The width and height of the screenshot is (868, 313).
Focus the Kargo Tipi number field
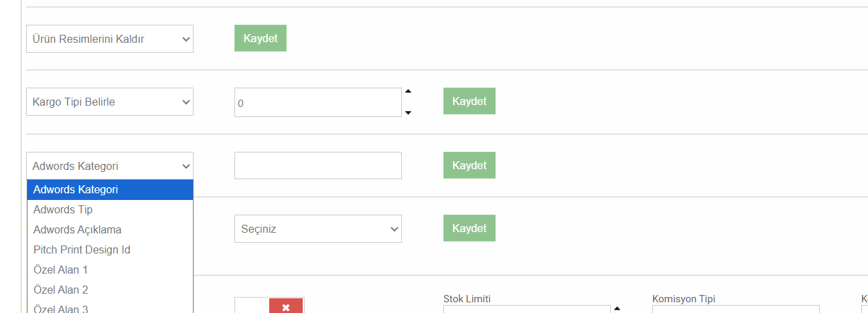(318, 102)
